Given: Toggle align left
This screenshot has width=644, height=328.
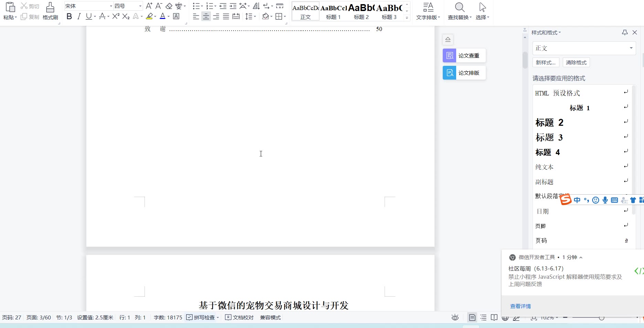Looking at the screenshot, I should pos(196,16).
